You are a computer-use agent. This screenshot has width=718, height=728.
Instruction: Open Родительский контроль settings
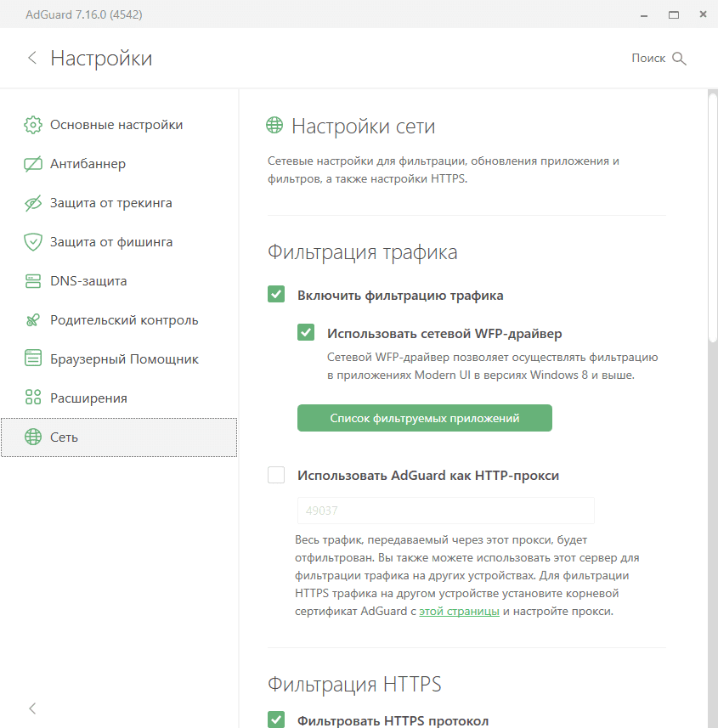click(119, 320)
